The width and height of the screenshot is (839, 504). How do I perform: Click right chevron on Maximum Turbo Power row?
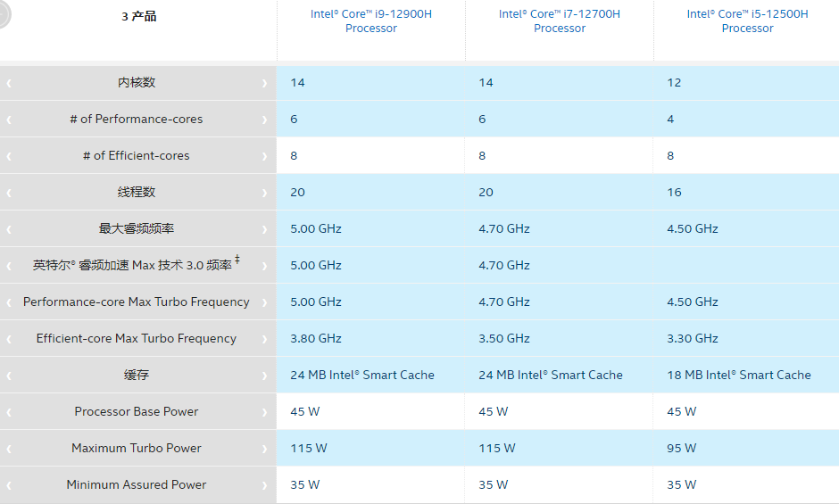264,449
